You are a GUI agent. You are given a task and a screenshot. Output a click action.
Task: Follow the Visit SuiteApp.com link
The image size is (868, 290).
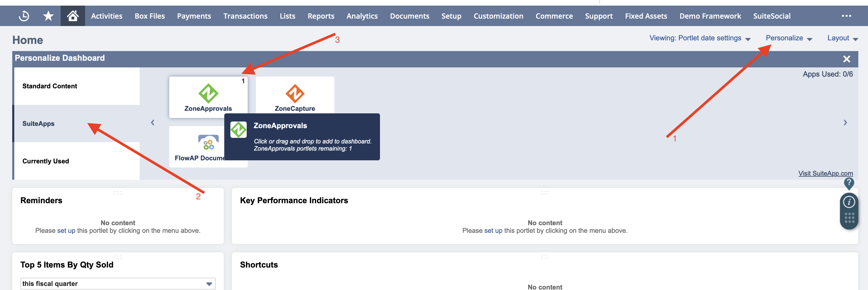(825, 173)
